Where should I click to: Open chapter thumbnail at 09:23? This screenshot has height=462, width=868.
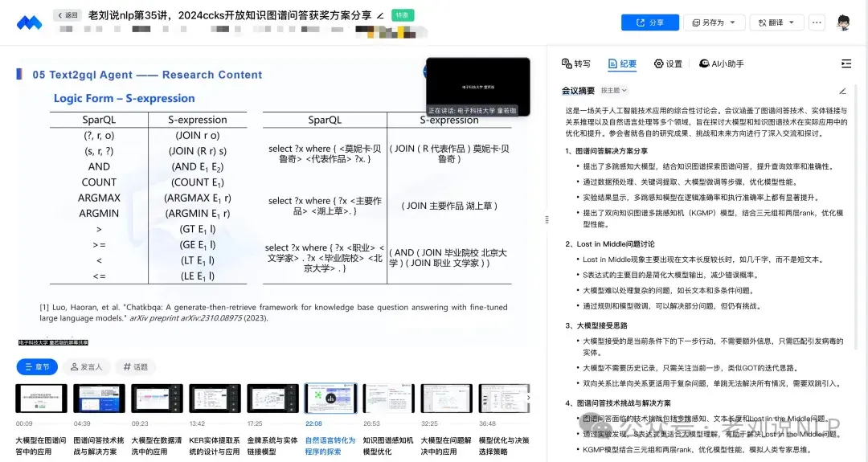coord(158,399)
